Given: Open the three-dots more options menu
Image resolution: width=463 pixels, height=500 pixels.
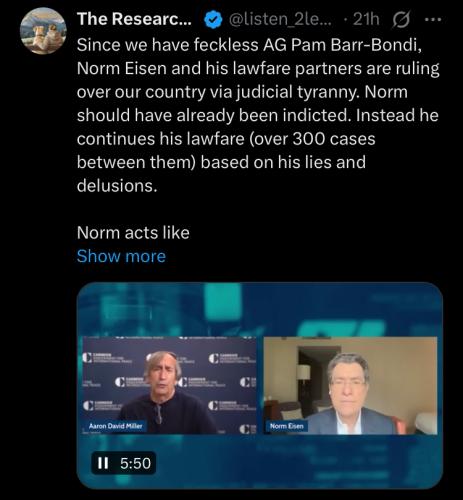Looking at the screenshot, I should point(433,20).
